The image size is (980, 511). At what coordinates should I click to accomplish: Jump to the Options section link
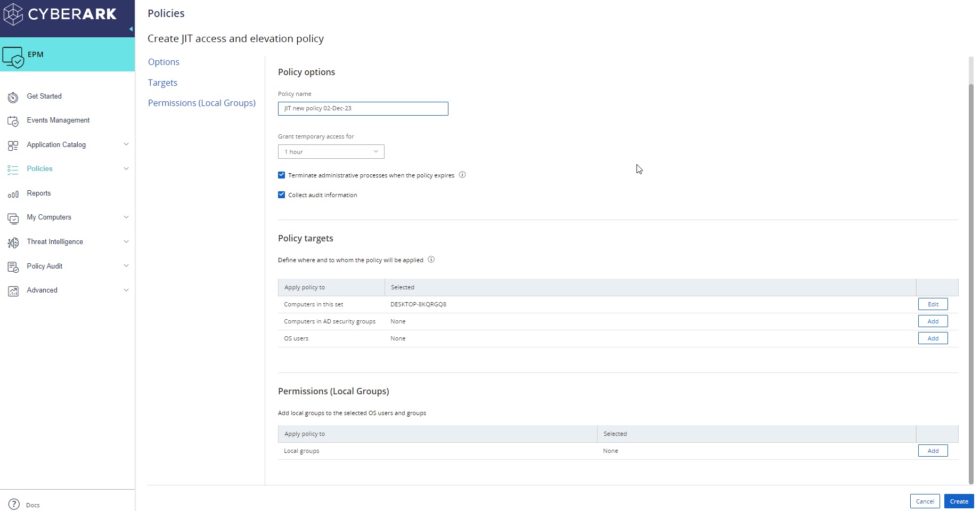(x=164, y=62)
